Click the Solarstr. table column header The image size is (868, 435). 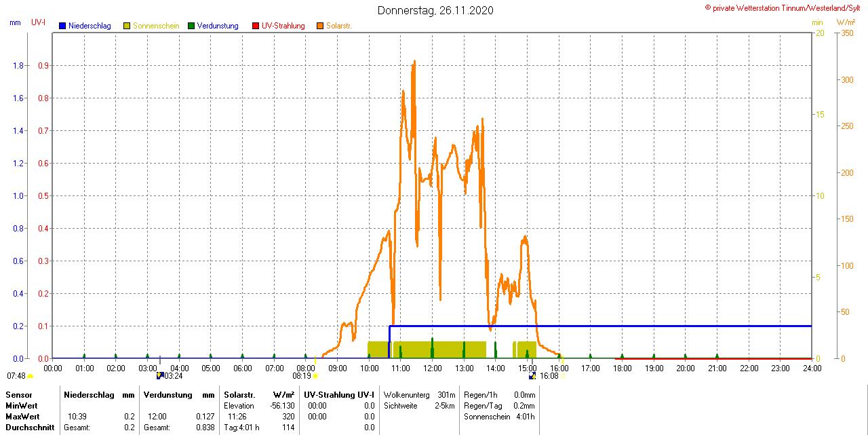click(239, 395)
